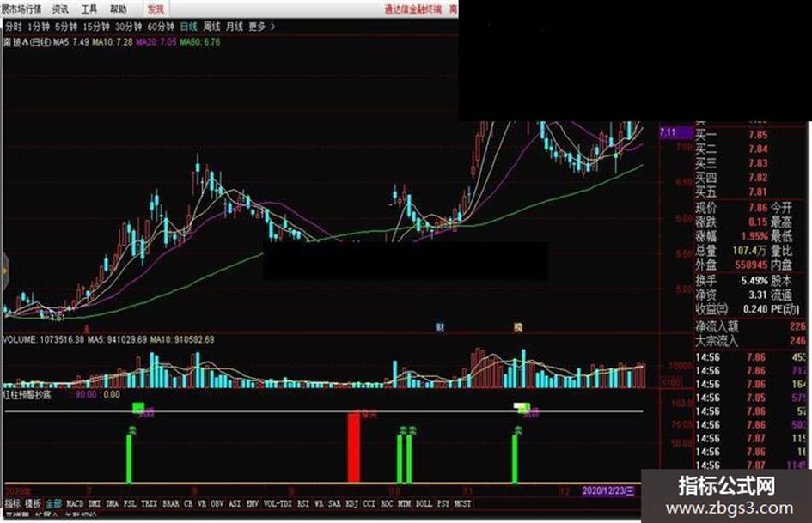Switch the indicator to FSL
This screenshot has width=812, height=523.
(130, 503)
